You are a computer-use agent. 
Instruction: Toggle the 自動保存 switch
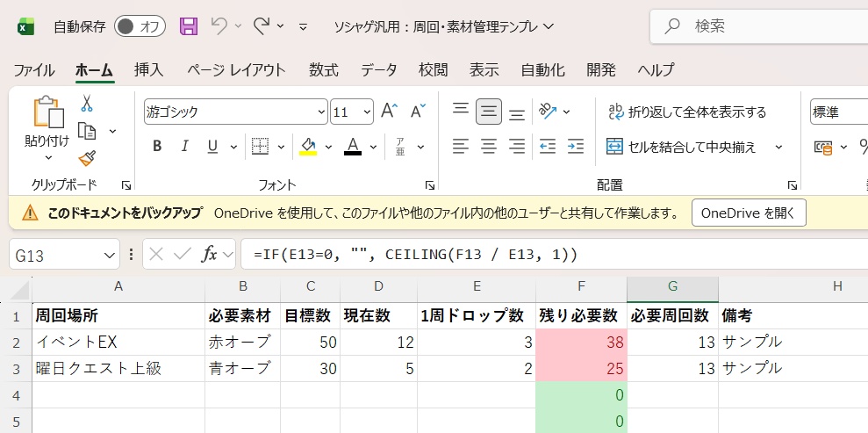click(x=140, y=26)
